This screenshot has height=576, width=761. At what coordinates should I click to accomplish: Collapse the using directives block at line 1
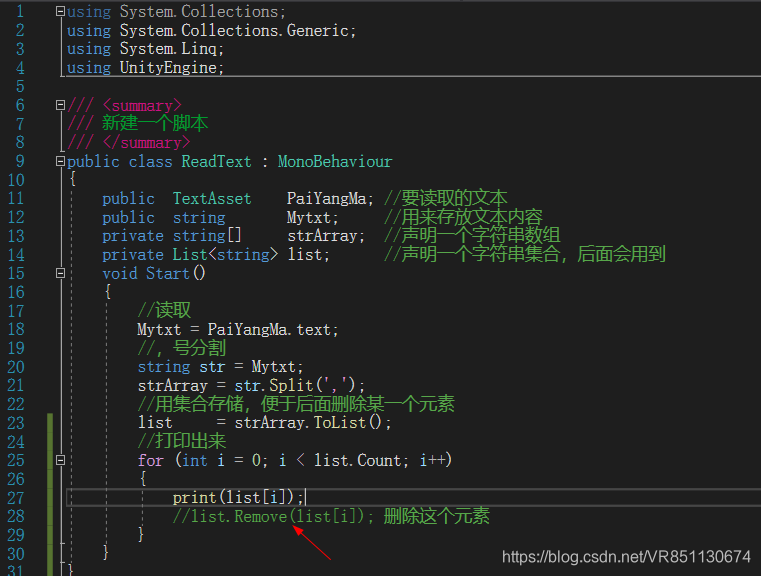tap(60, 11)
